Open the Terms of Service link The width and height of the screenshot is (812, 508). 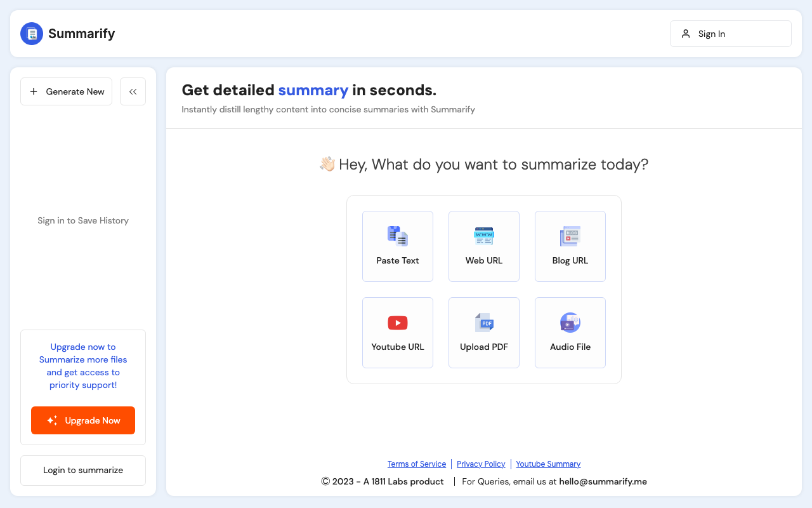[417, 464]
